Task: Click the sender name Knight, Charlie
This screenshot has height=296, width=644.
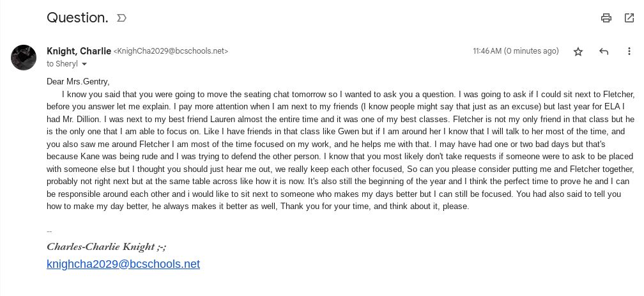Action: (79, 51)
